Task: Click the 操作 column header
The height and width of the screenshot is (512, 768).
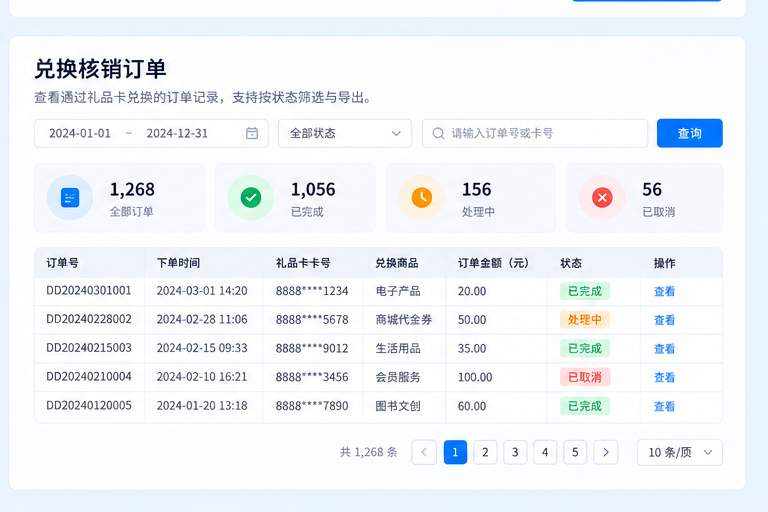Action: [665, 263]
